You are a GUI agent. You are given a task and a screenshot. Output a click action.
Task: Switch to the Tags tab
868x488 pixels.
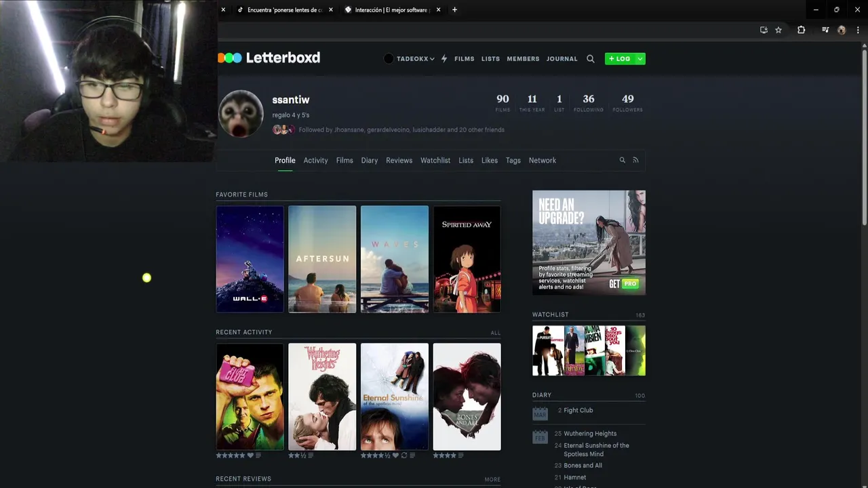pyautogui.click(x=513, y=161)
